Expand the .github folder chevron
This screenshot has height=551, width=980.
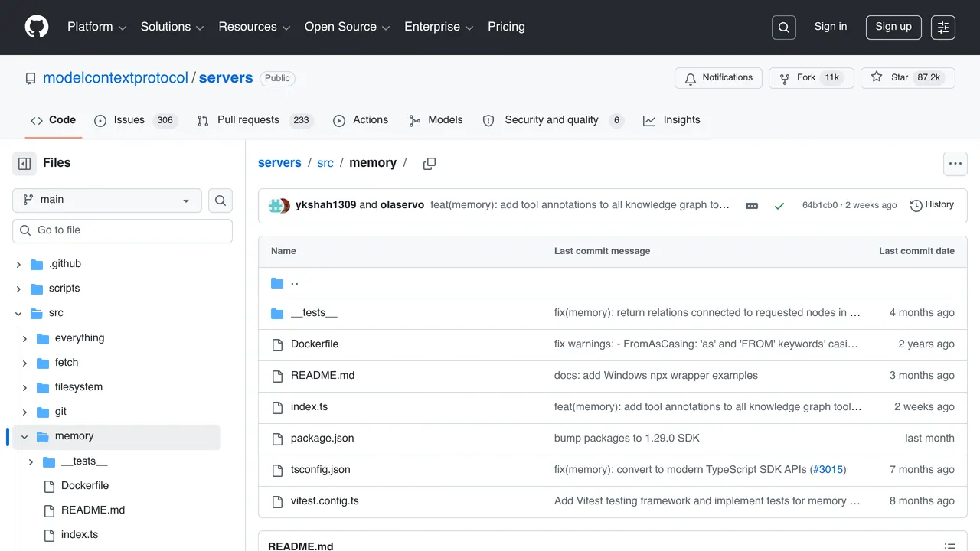coord(18,265)
